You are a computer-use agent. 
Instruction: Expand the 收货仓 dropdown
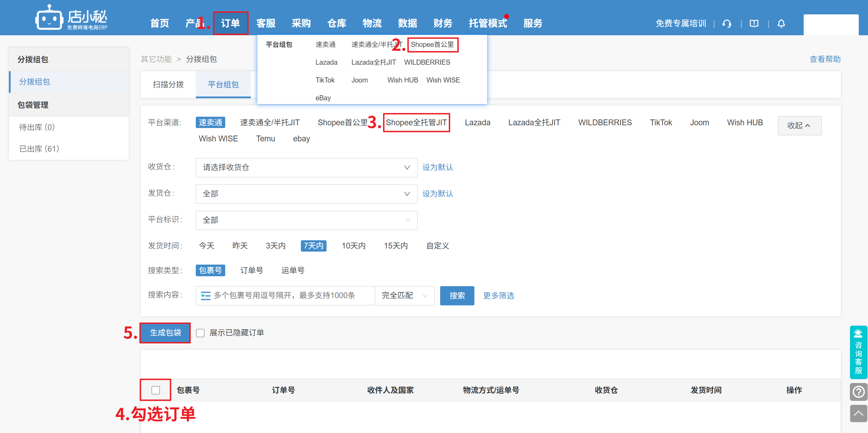pyautogui.click(x=306, y=167)
